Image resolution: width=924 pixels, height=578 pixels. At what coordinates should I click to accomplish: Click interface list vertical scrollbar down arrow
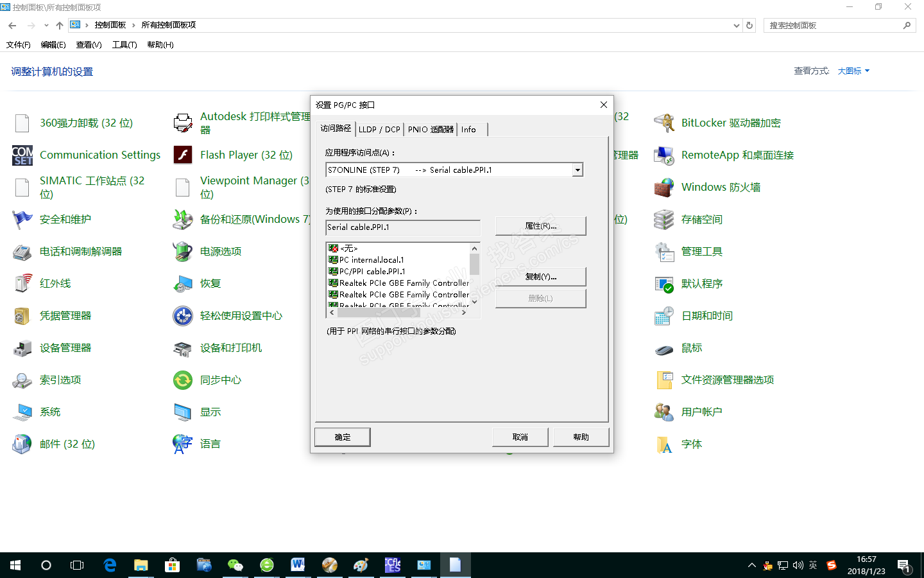click(x=475, y=302)
